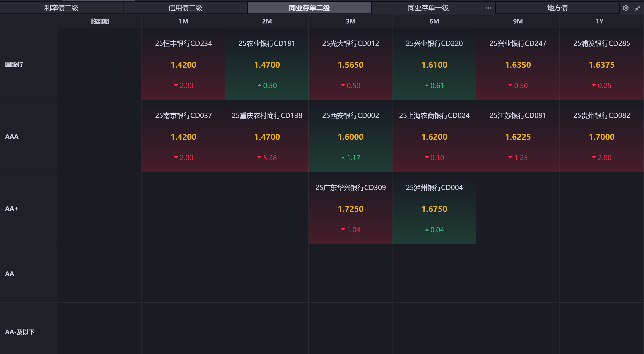Click the 国股行 row header
The image size is (644, 354).
pos(14,65)
